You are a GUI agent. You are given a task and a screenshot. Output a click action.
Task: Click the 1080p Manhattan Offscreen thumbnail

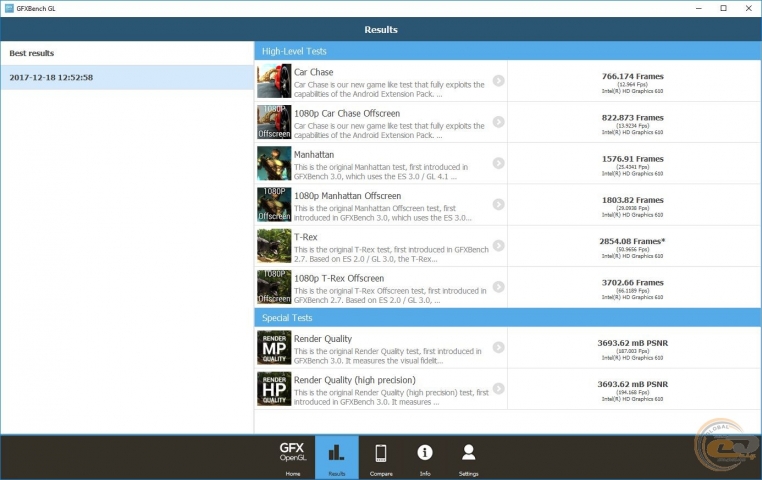click(274, 205)
